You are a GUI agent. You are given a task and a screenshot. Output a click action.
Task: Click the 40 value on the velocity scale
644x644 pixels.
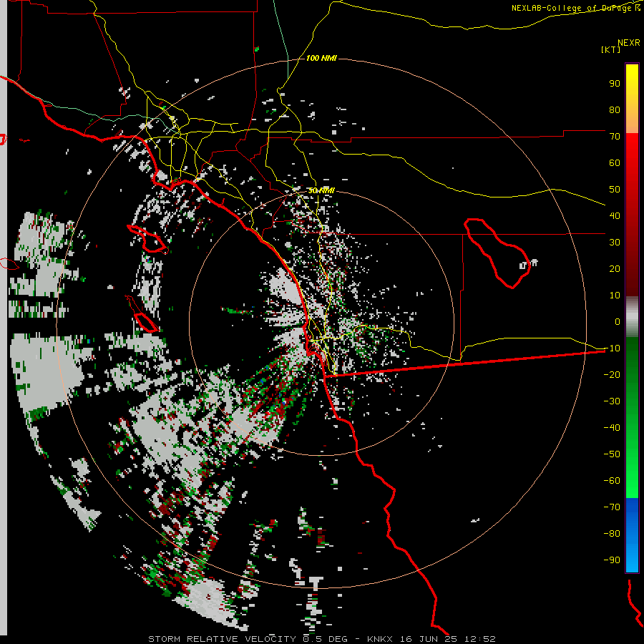[x=615, y=215]
